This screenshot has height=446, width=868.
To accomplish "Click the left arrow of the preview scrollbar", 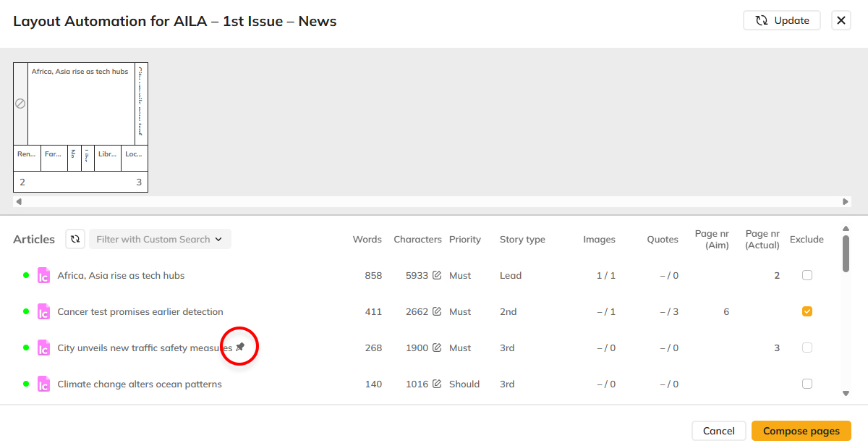I will click(x=20, y=201).
